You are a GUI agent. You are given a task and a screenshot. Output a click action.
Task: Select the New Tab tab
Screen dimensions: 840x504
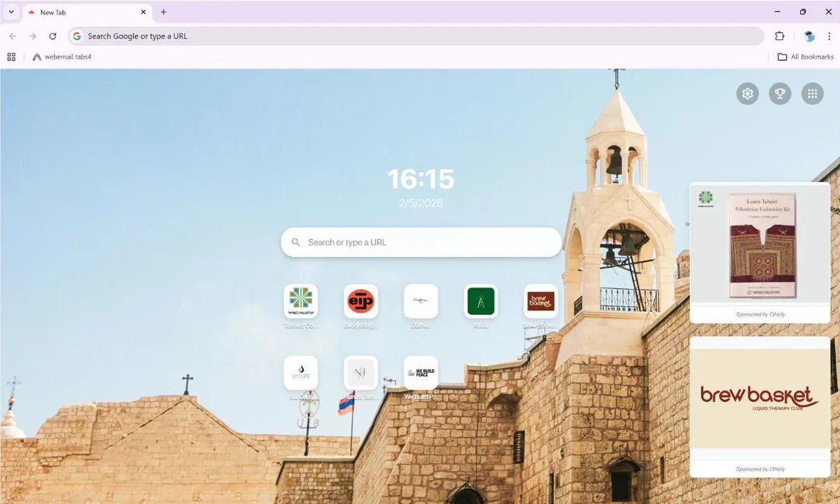[87, 12]
